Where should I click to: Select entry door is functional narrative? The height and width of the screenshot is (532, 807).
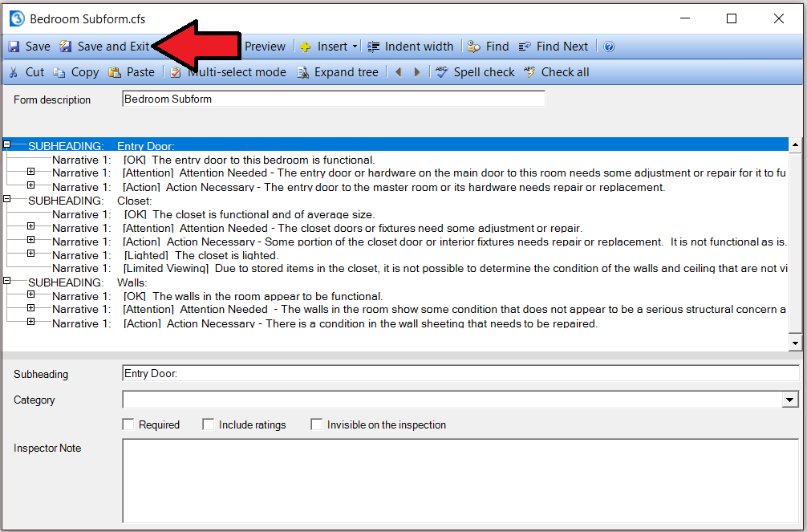coord(213,160)
